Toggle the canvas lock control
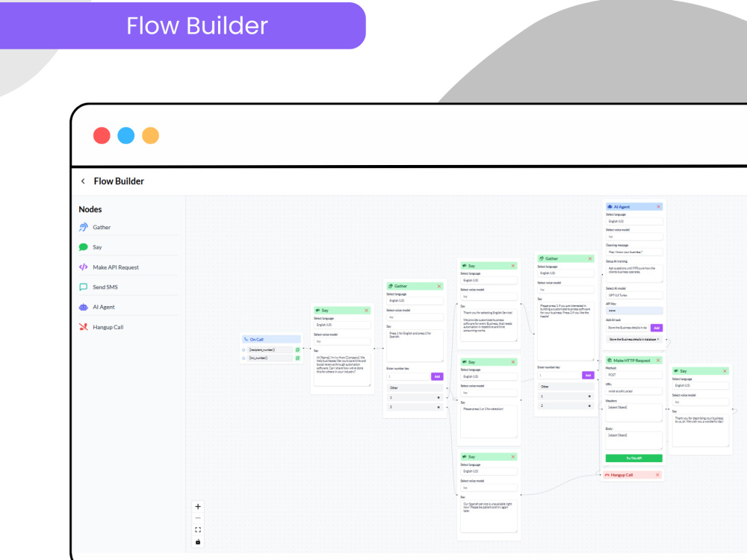 pyautogui.click(x=198, y=542)
